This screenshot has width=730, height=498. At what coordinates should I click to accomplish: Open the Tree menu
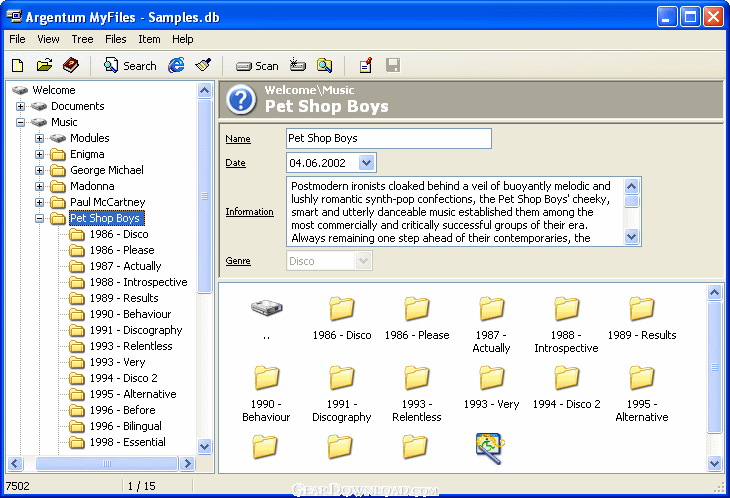click(x=82, y=39)
